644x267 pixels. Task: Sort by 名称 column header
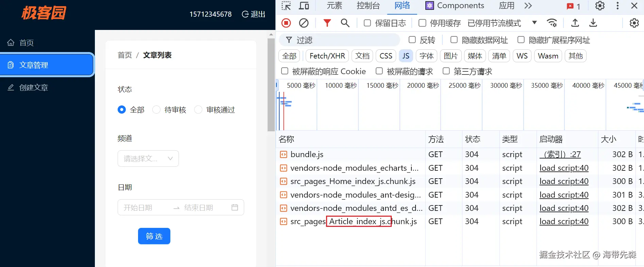coord(351,139)
